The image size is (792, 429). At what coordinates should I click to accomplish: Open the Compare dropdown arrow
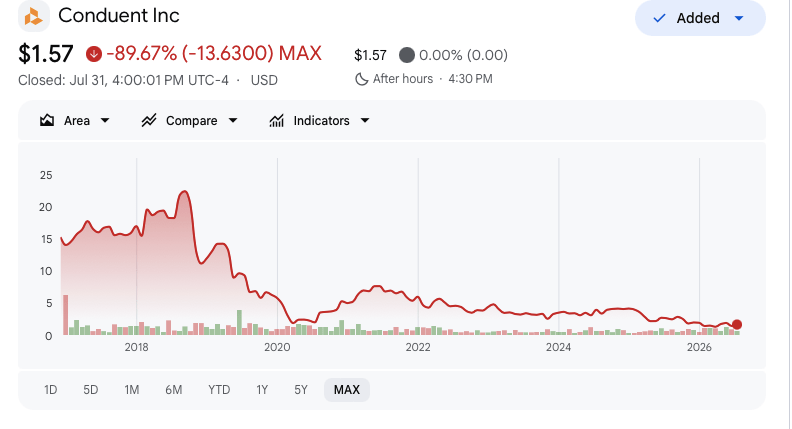[x=233, y=120]
